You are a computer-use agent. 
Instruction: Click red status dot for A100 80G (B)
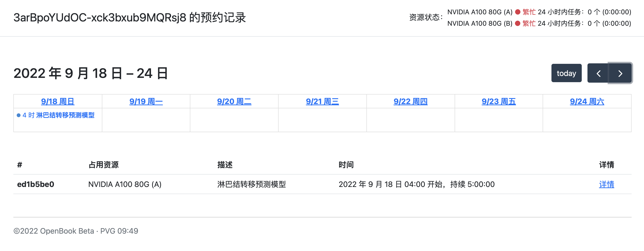click(x=518, y=23)
